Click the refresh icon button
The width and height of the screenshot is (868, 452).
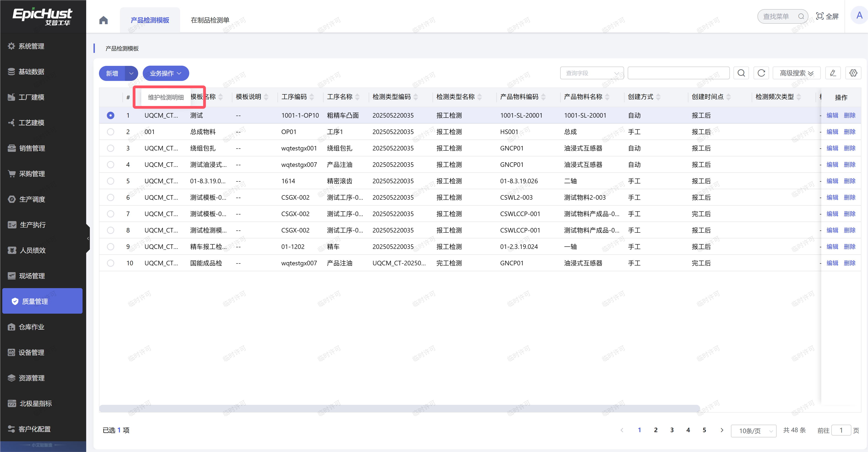(x=761, y=73)
